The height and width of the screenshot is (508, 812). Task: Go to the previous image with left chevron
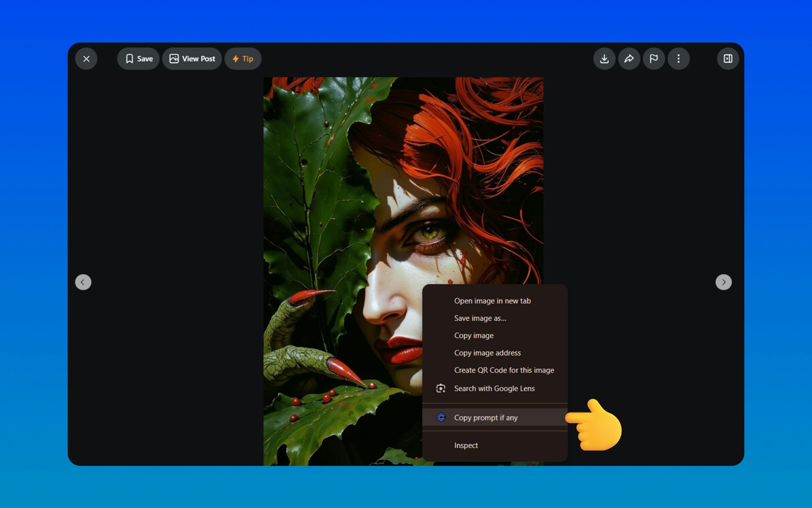[x=83, y=282]
